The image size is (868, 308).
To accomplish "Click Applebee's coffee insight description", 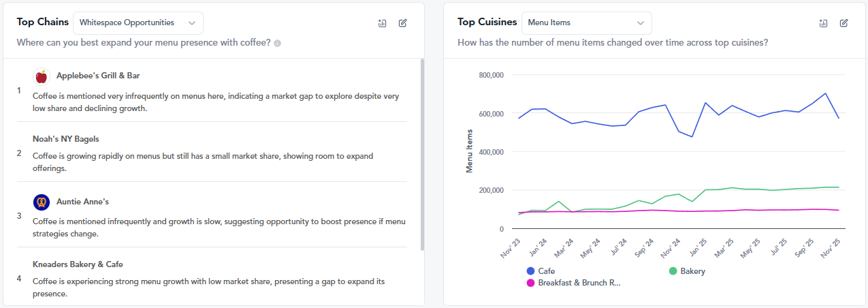I will click(x=216, y=102).
